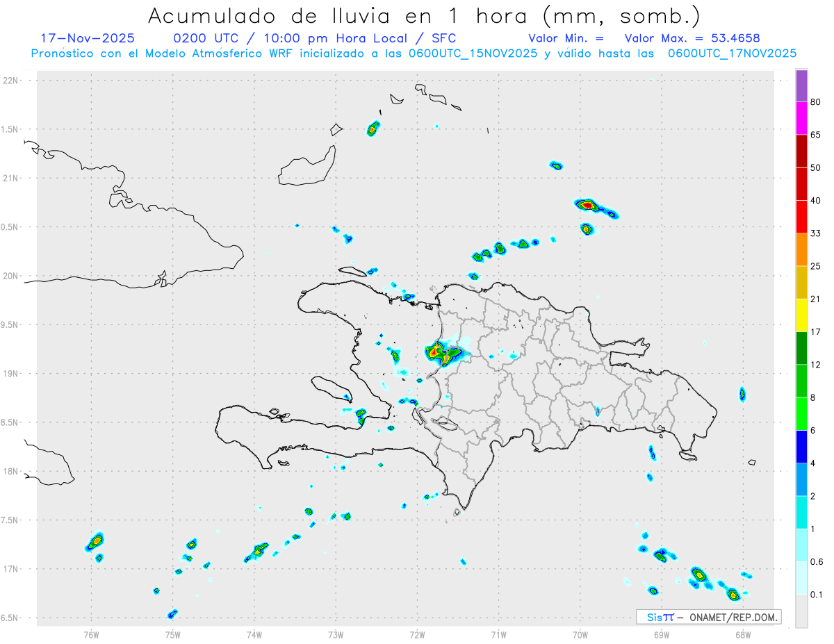Click the legend scale value '0.6'
This screenshot has height=644, width=834.
[x=817, y=562]
